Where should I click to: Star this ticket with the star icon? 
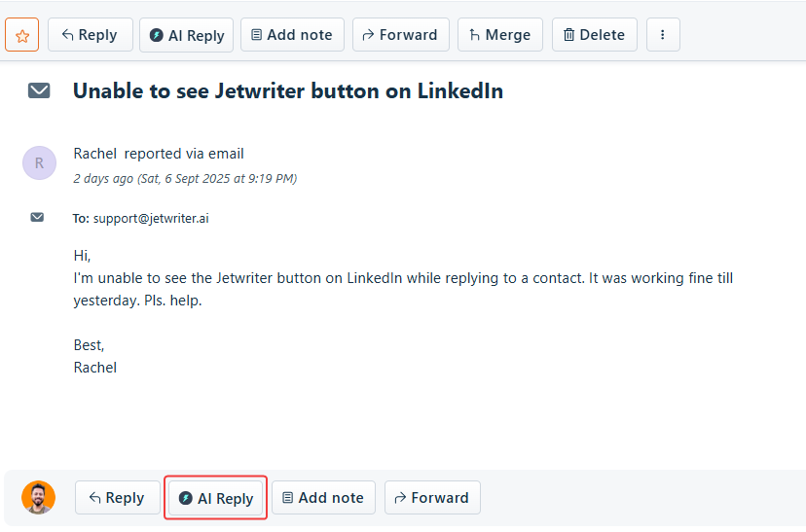[22, 35]
